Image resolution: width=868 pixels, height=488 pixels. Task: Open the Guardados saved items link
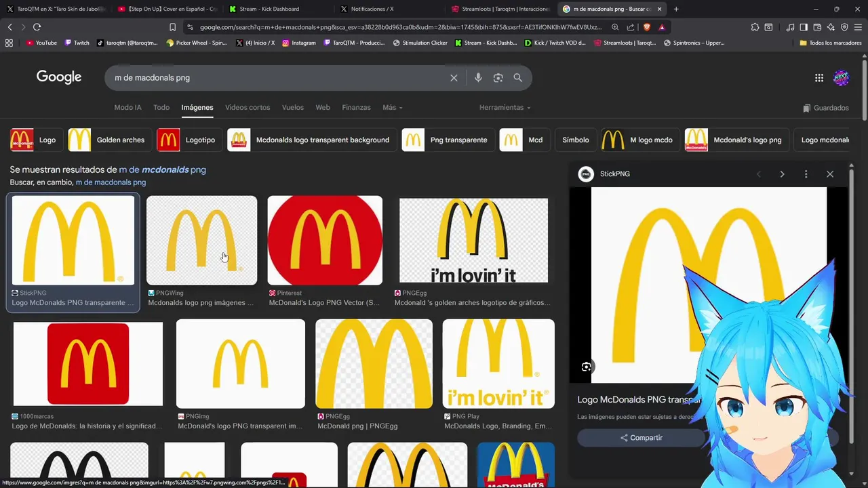pyautogui.click(x=825, y=108)
